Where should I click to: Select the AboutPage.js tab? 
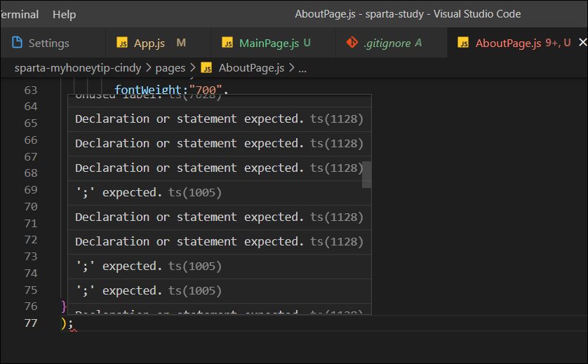pos(518,43)
